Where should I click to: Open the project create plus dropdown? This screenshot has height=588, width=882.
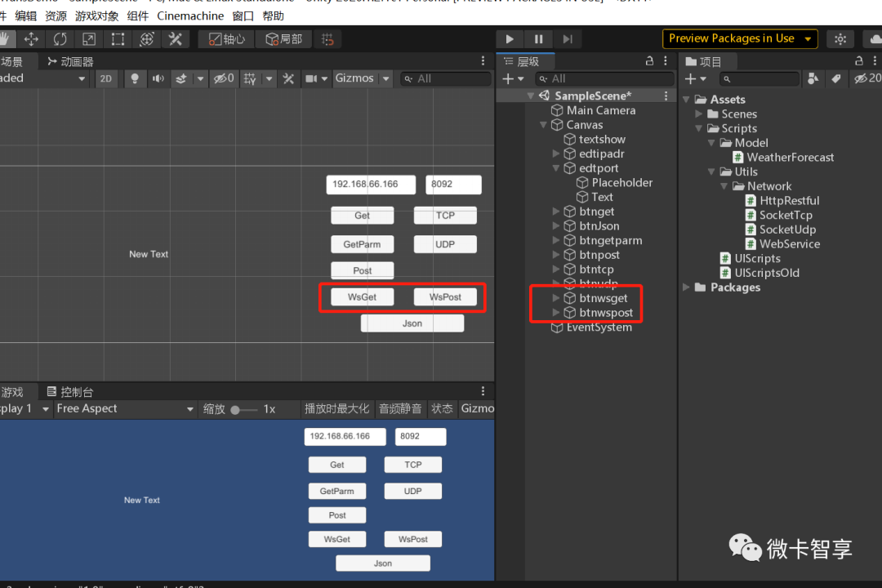(695, 78)
